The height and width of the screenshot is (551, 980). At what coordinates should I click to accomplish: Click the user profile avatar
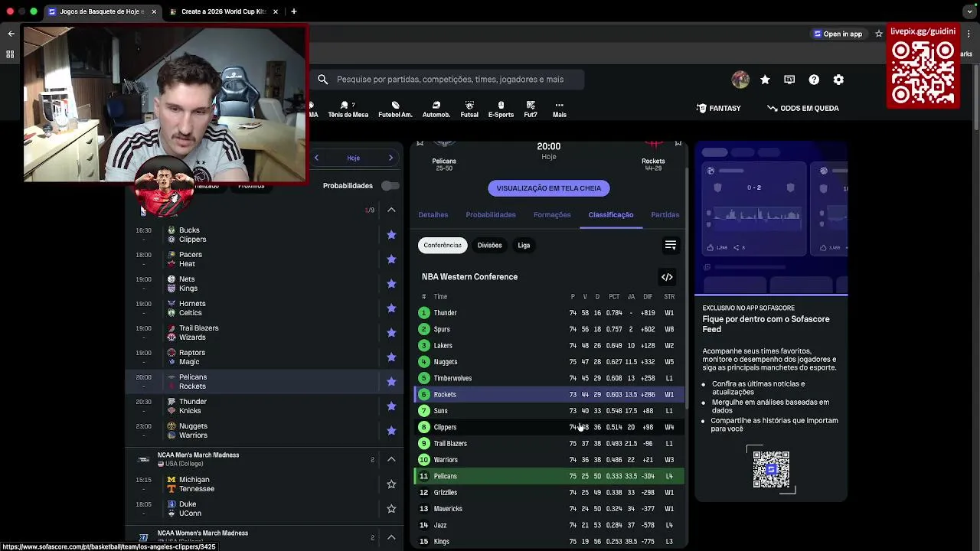tap(740, 80)
